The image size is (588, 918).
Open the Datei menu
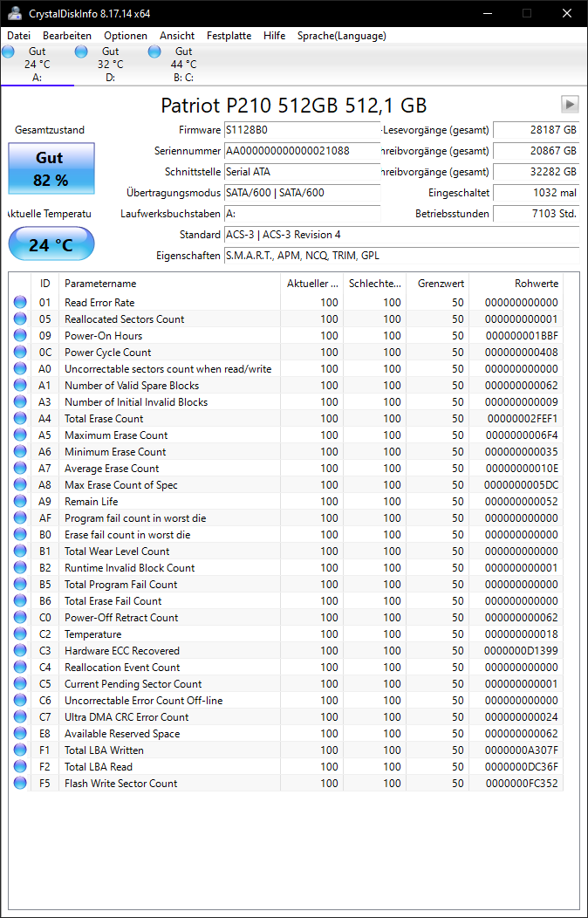point(18,36)
